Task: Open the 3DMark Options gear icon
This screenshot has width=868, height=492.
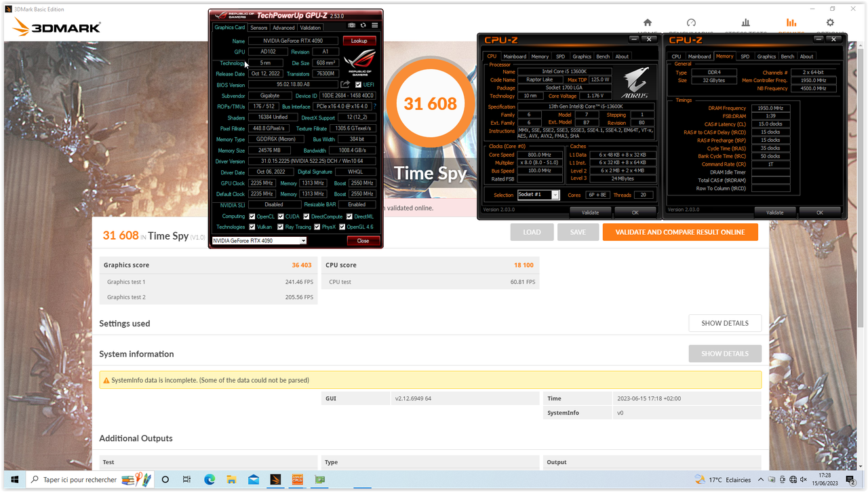Action: [x=830, y=22]
